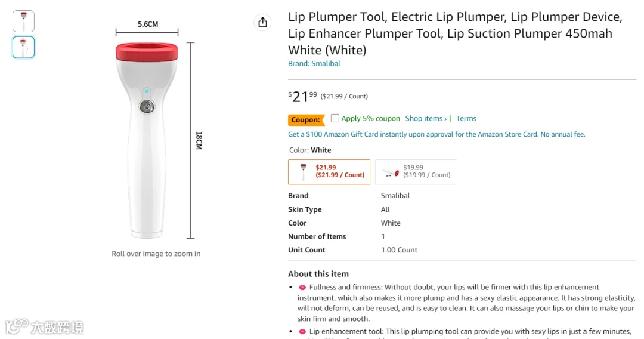Show the first product thumbnail image
Image resolution: width=644 pixels, height=339 pixels.
pyautogui.click(x=24, y=21)
